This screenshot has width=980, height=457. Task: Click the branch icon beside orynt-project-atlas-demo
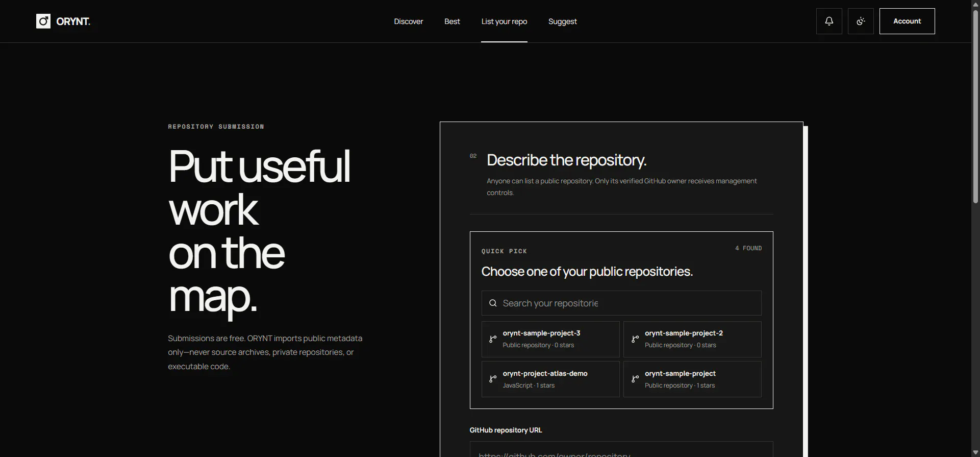493,379
